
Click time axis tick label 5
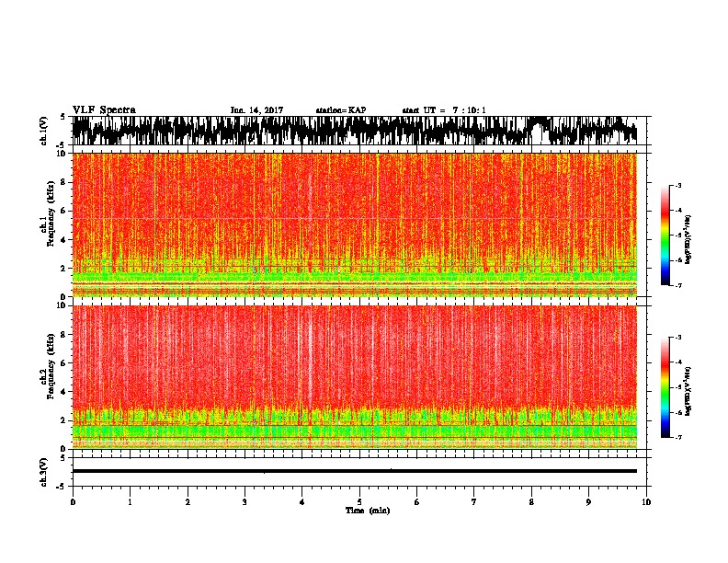[x=359, y=502]
